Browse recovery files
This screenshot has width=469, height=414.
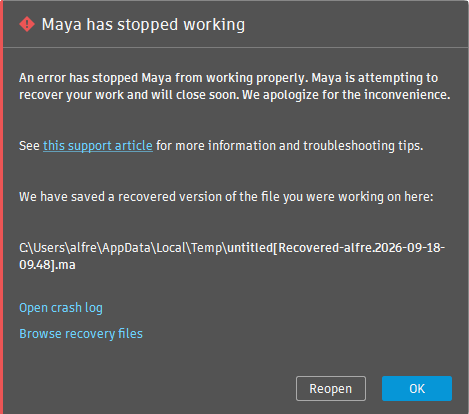coord(81,334)
